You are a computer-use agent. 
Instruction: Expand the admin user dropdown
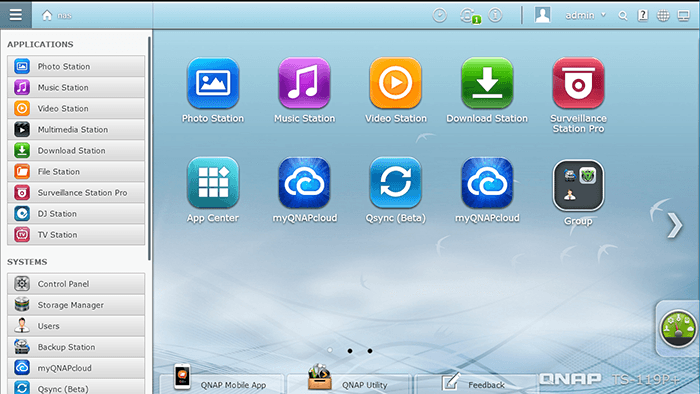pos(585,15)
